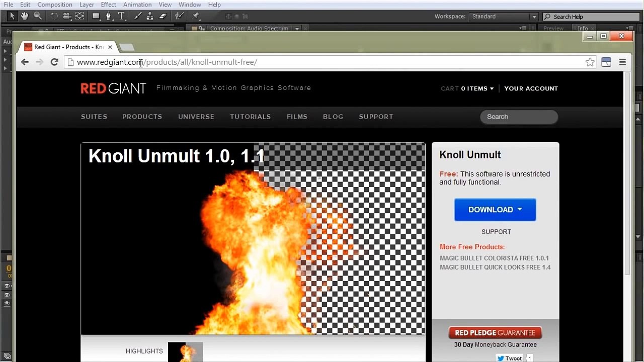Viewport: 644px width, 362px height.
Task: Open a new browser tab
Action: pyautogui.click(x=127, y=47)
